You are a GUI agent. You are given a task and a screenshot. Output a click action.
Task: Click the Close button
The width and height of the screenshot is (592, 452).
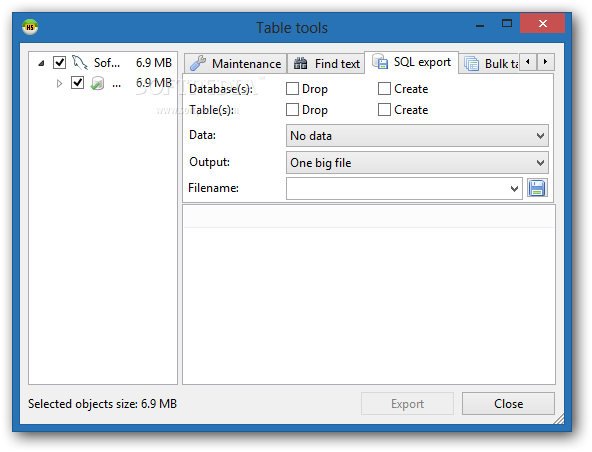(x=508, y=404)
